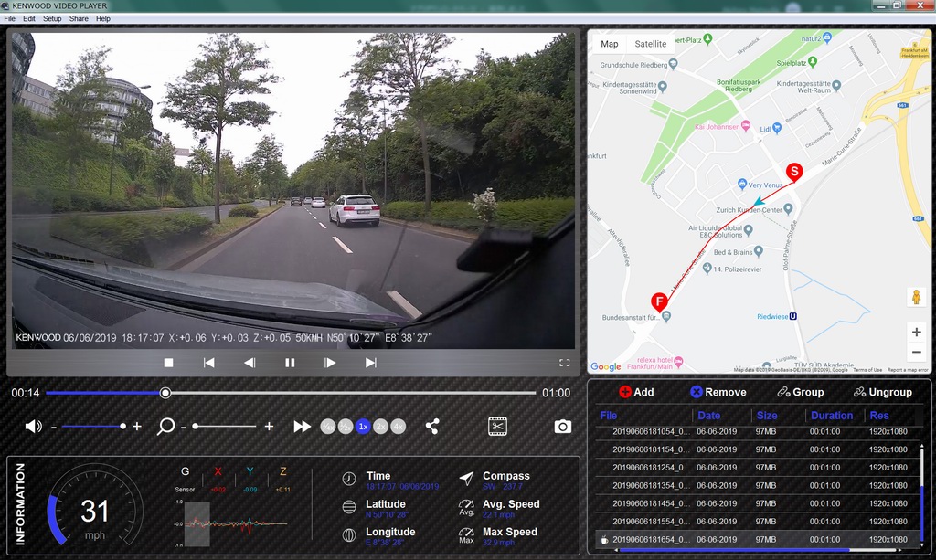The image size is (936, 560).
Task: Zoom in on the map
Action: (x=916, y=332)
